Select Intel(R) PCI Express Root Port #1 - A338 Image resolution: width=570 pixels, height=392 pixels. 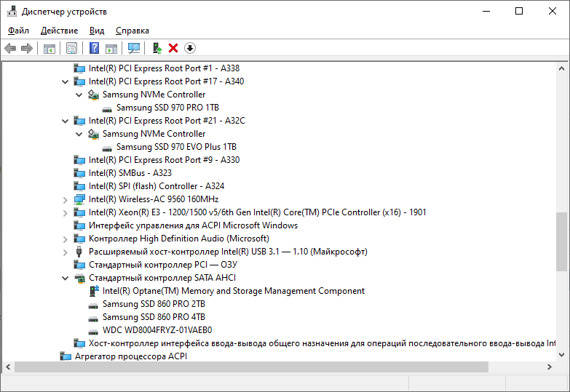[164, 68]
